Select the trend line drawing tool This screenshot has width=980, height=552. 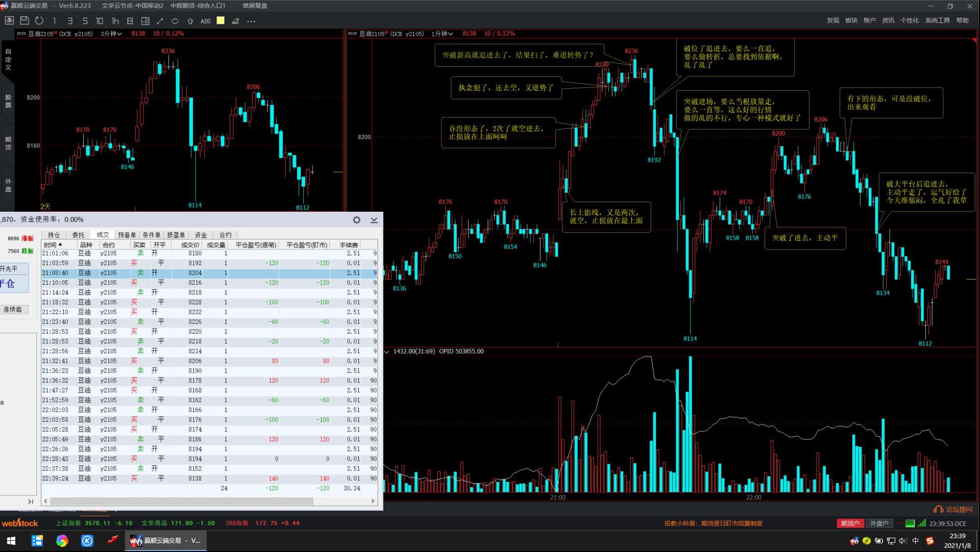click(160, 21)
